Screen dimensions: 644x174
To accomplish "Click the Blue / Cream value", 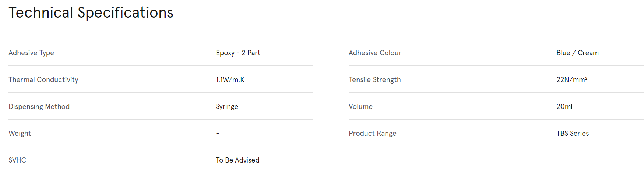I will click(577, 53).
